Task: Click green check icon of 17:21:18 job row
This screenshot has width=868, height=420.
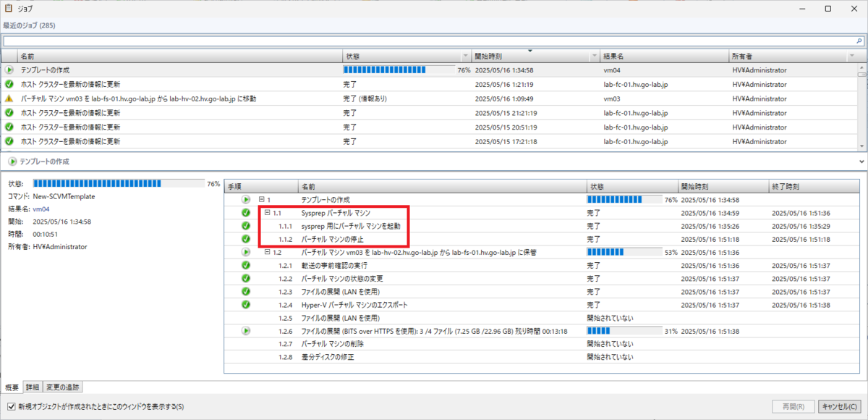Action: [9, 141]
